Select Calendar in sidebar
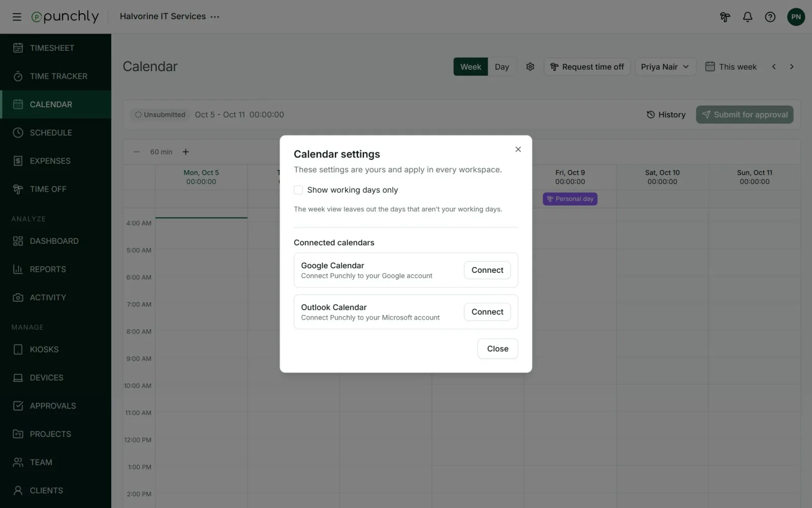812x508 pixels. point(56,104)
